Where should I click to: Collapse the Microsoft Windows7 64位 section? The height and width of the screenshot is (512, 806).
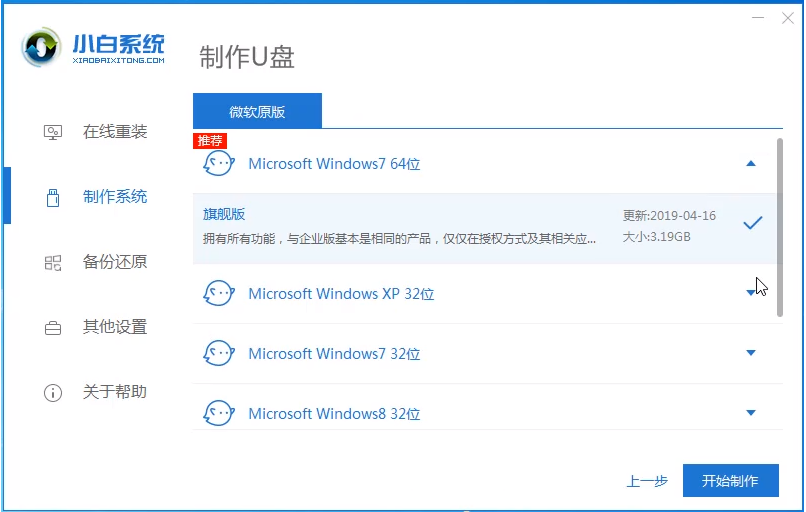(x=750, y=163)
